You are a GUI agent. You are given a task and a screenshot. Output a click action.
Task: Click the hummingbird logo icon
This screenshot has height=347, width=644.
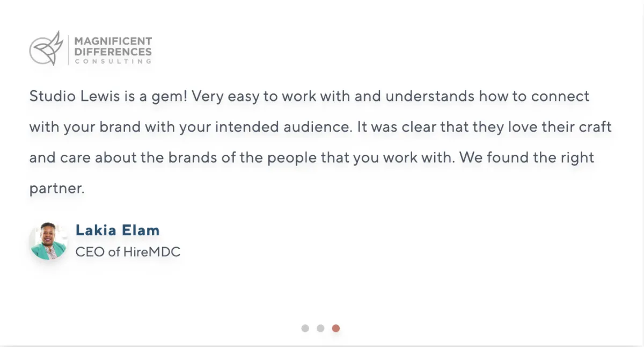(x=46, y=48)
